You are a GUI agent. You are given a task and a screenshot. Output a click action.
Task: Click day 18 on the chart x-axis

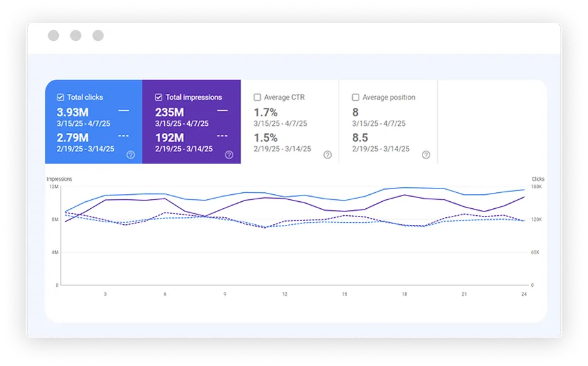click(x=405, y=294)
